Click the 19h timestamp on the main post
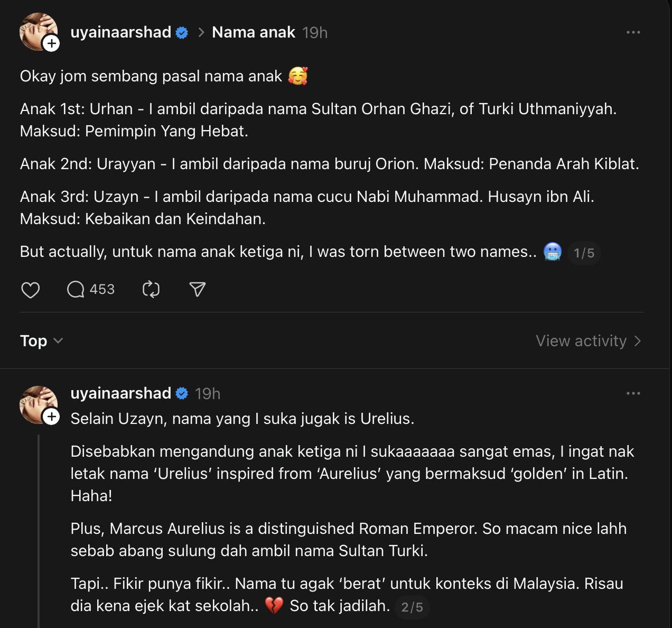This screenshot has height=628, width=672. (x=315, y=33)
